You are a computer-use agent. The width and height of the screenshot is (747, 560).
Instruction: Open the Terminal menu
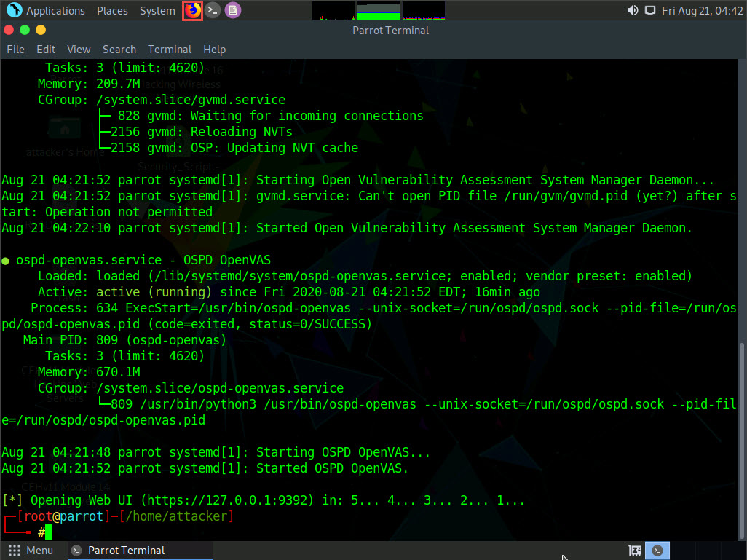point(170,50)
